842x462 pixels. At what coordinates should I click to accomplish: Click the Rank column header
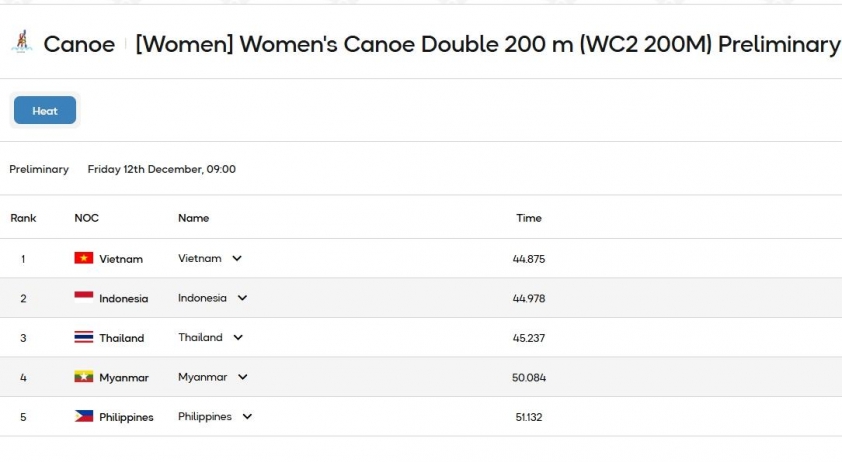(23, 218)
